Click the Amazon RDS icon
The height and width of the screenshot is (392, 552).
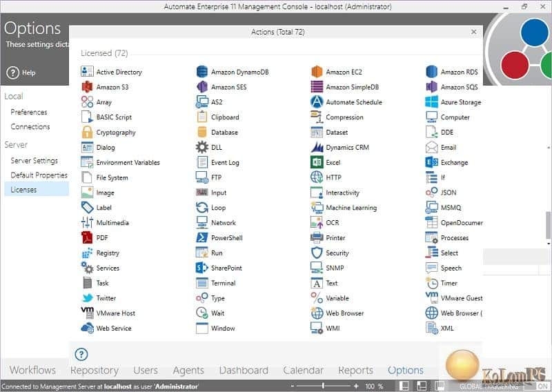point(432,72)
